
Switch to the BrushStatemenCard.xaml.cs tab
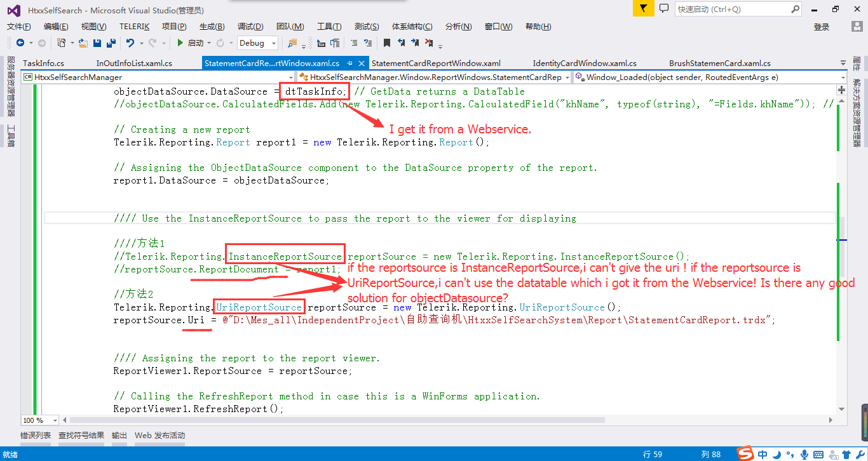point(720,63)
